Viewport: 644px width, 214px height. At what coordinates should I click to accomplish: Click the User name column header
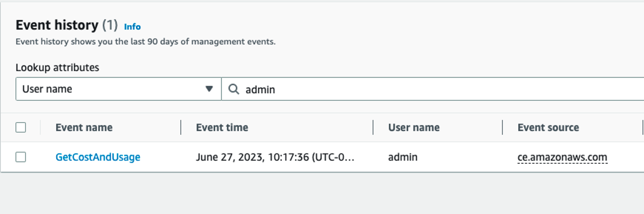point(413,128)
